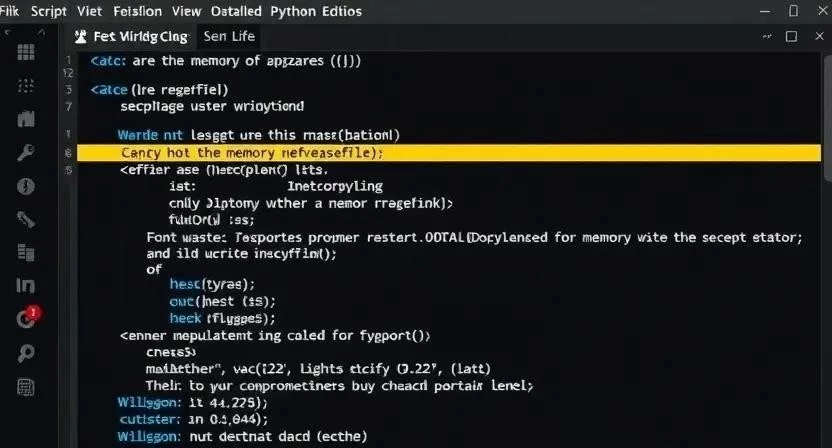The height and width of the screenshot is (448, 832).
Task: Select the dotted square icon in sidebar
Action: point(26,85)
